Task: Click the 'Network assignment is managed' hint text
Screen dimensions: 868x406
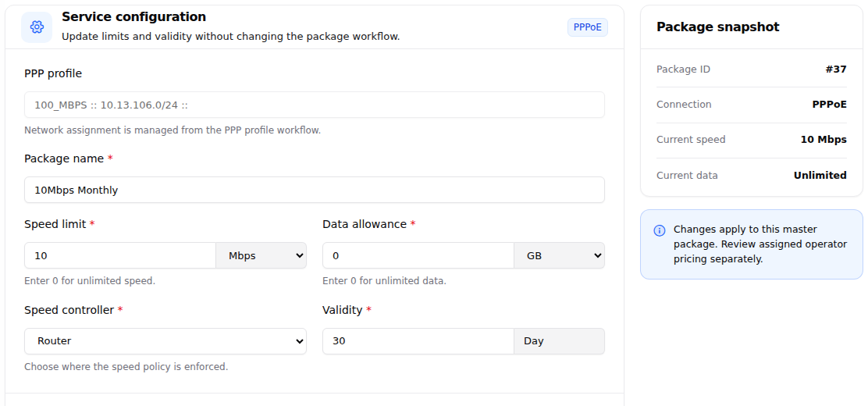Action: tap(173, 130)
